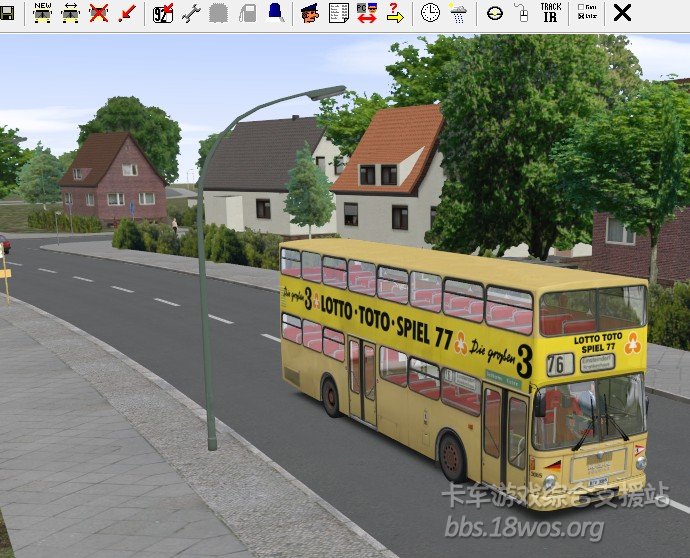The height and width of the screenshot is (558, 690).
Task: Open the timetable icon showing number 92
Action: (x=163, y=12)
